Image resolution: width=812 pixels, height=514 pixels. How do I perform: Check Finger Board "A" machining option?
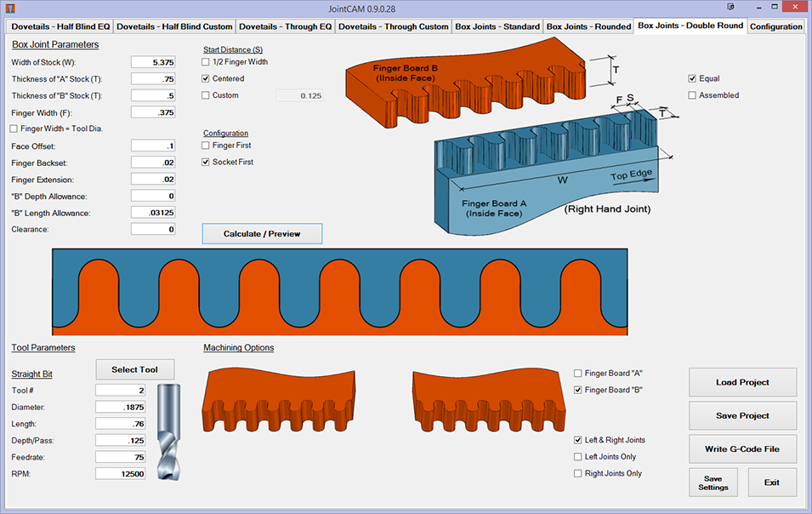coord(579,374)
